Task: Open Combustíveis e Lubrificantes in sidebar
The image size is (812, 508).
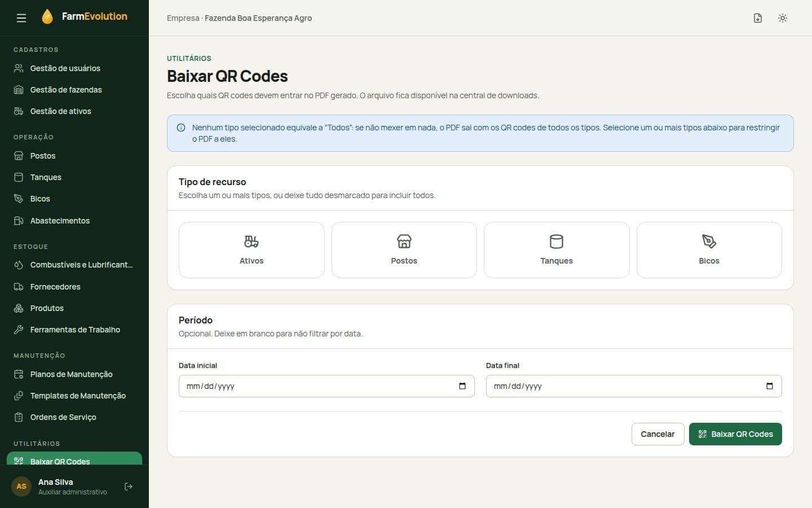Action: coord(74,265)
